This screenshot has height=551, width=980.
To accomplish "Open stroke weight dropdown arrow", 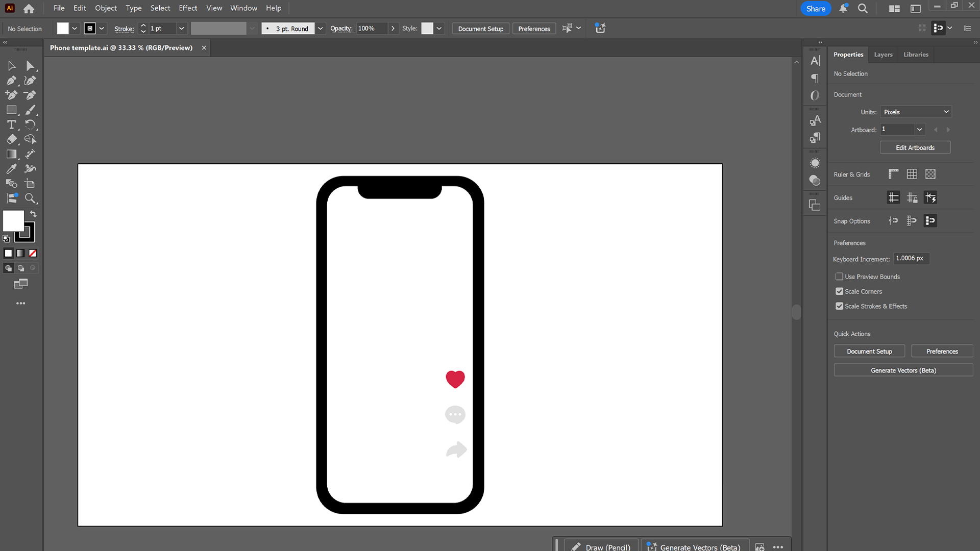I will tap(181, 29).
